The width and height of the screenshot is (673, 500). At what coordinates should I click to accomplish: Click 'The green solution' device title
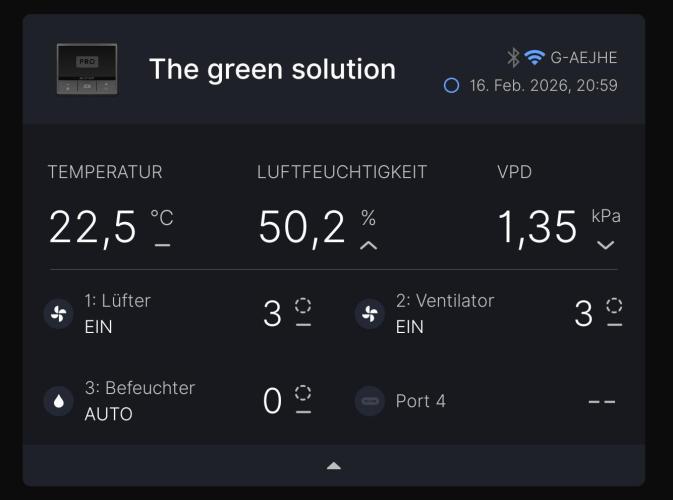point(272,69)
